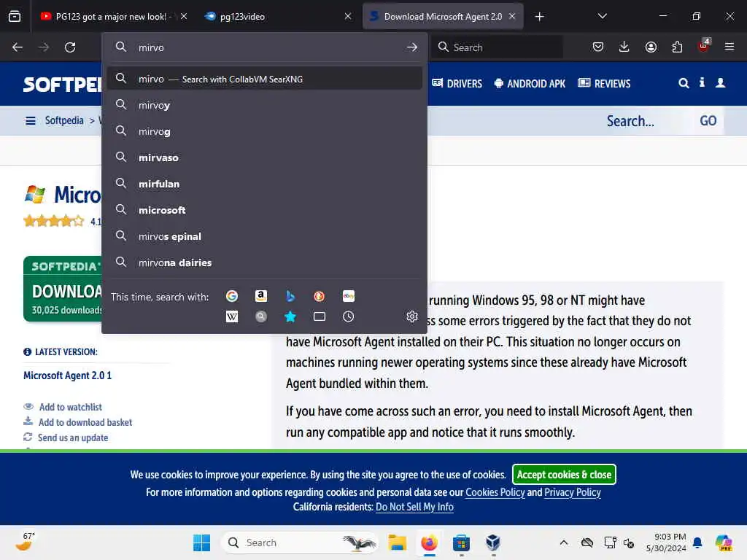Viewport: 747px width, 560px height.
Task: Click Softpedia info icon in header
Action: click(702, 82)
